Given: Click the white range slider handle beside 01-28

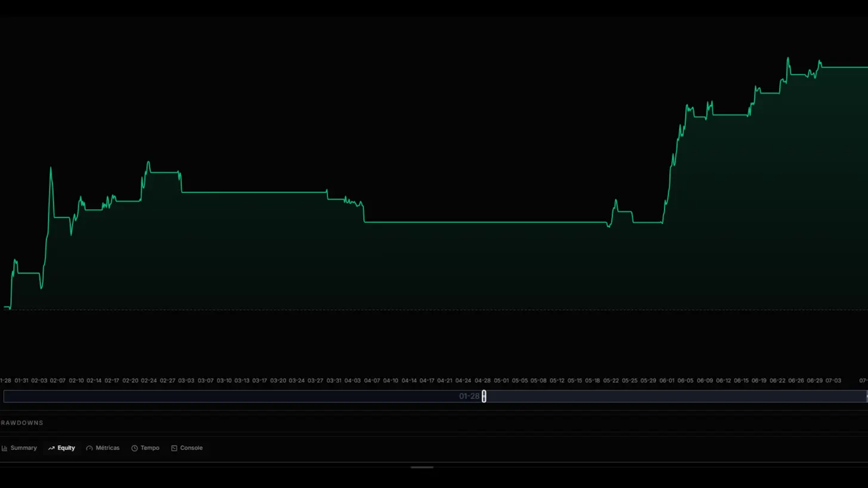Looking at the screenshot, I should 484,396.
